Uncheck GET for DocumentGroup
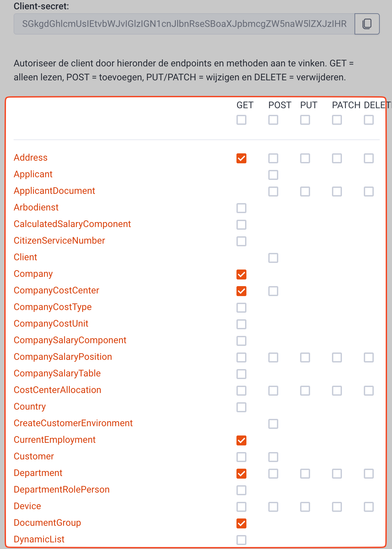Image resolution: width=392 pixels, height=549 pixels. pos(241,523)
